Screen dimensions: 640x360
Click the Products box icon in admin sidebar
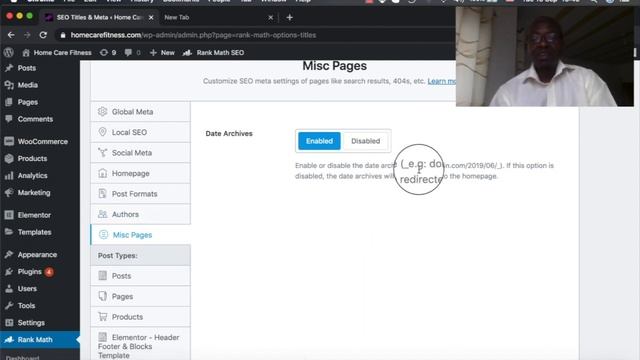9,158
